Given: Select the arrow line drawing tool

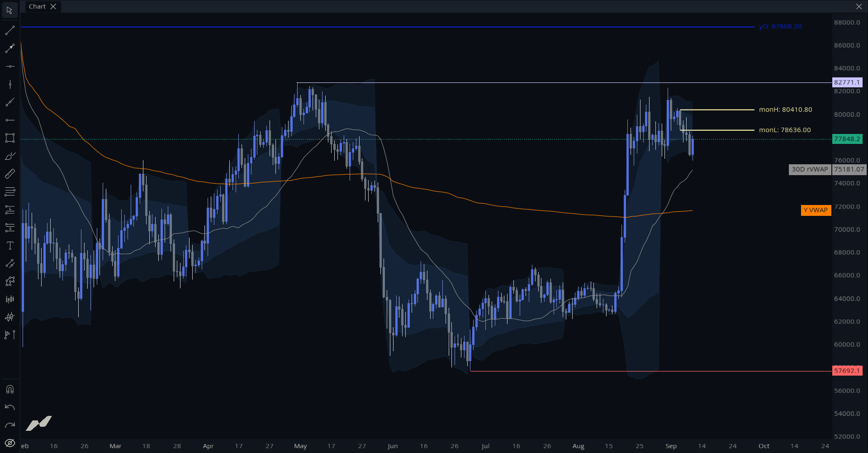Looking at the screenshot, I should 9,48.
